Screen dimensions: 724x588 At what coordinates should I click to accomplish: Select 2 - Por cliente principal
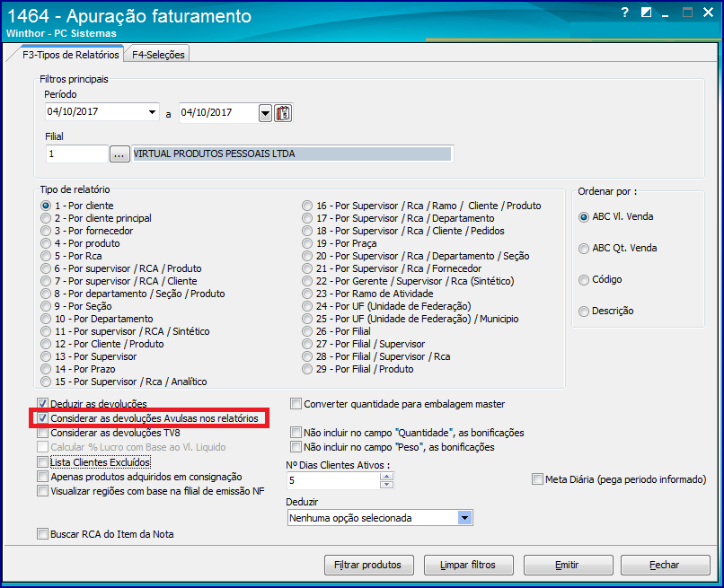pyautogui.click(x=46, y=218)
